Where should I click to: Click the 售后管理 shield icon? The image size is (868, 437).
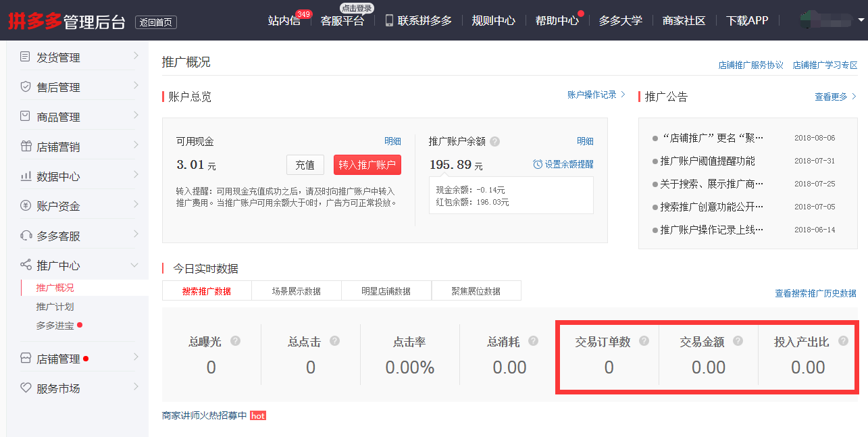click(26, 87)
